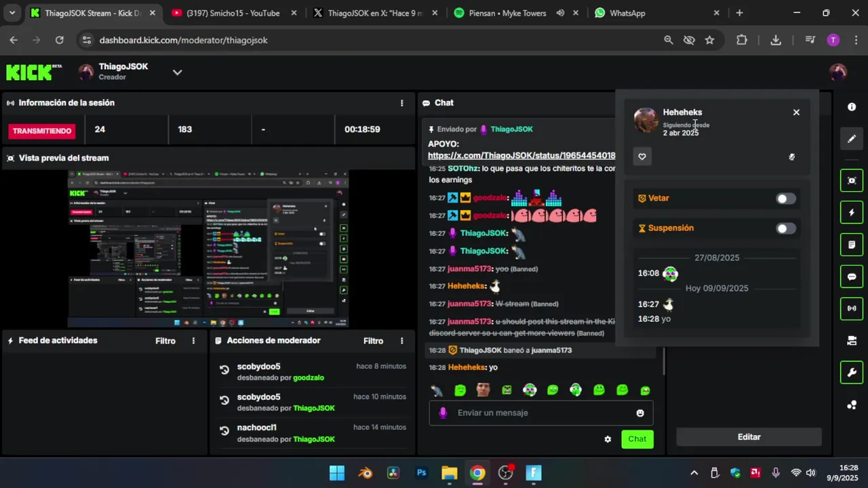Open the session info icon in right sidebar

pos(852,107)
